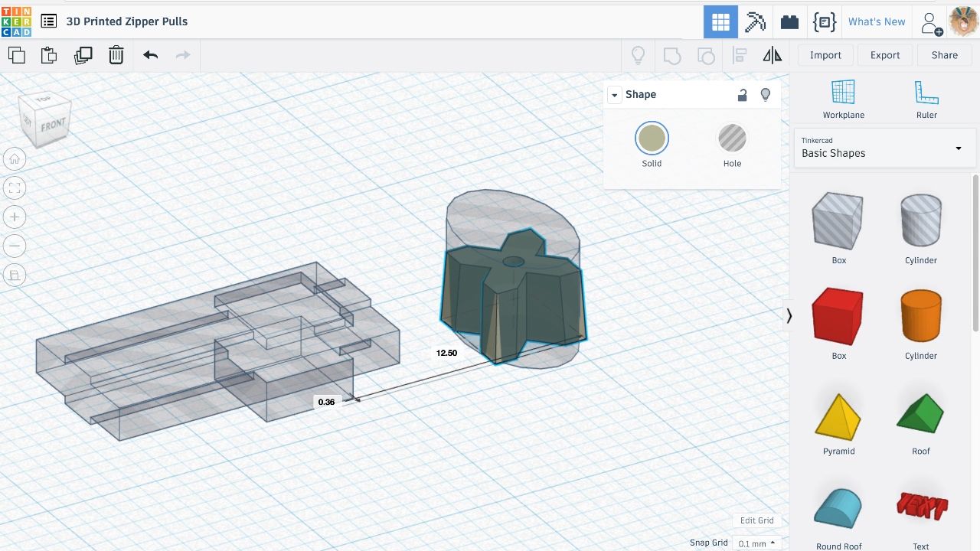This screenshot has width=980, height=551.
Task: Collapse the Shape panel
Action: [614, 94]
